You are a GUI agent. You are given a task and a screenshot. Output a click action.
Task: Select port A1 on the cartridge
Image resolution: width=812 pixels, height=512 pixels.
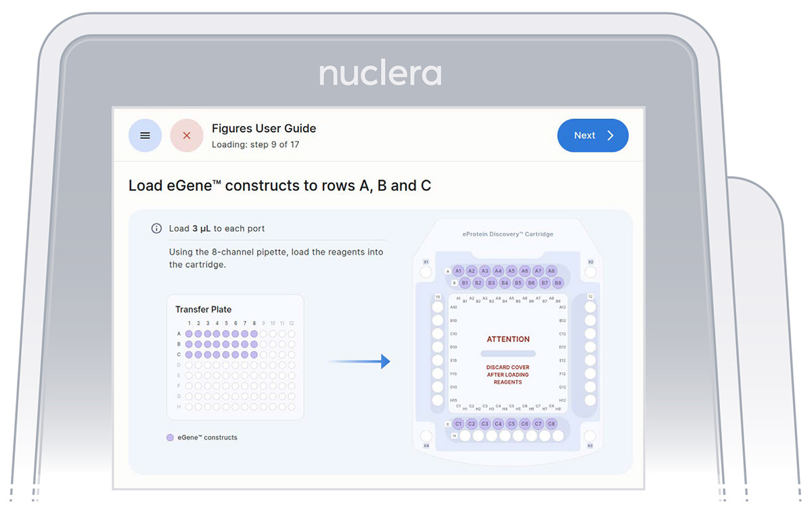pos(458,271)
